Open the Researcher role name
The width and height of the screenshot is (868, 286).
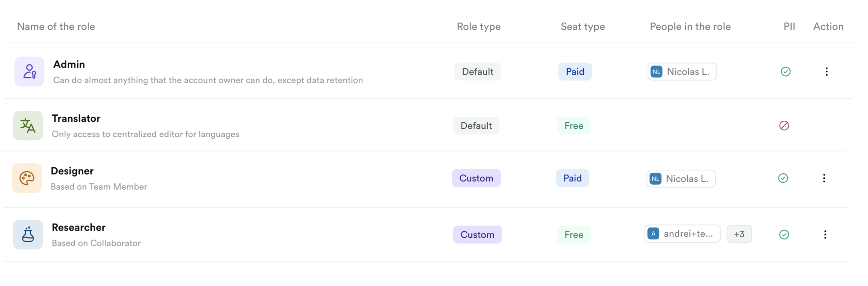pos(79,227)
